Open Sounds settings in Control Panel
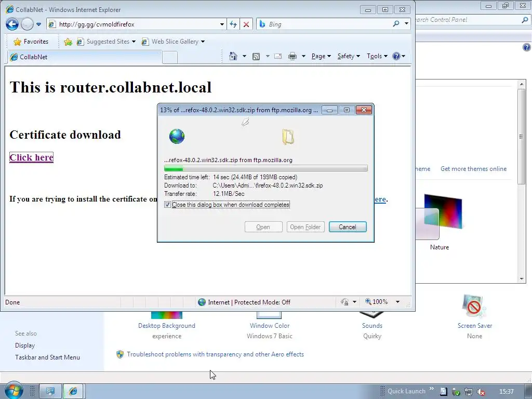 coord(372,325)
